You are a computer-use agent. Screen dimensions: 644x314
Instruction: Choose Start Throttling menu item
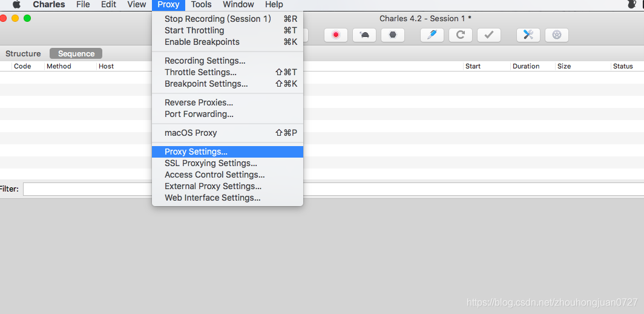(228, 30)
